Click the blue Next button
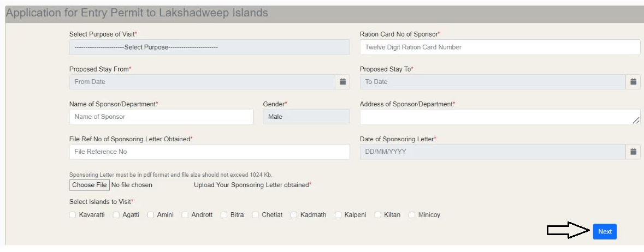 click(605, 231)
